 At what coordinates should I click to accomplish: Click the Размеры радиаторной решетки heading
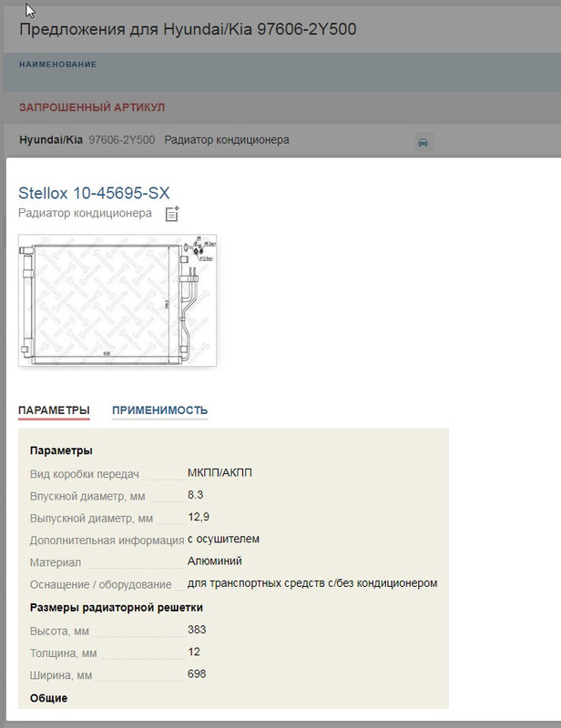pyautogui.click(x=117, y=608)
